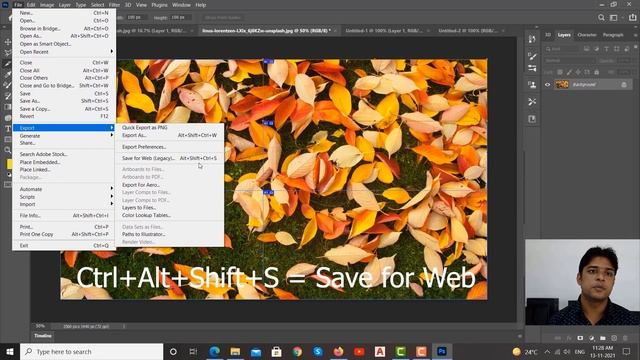Choose Search Adobe Stock... entry

tap(64, 154)
